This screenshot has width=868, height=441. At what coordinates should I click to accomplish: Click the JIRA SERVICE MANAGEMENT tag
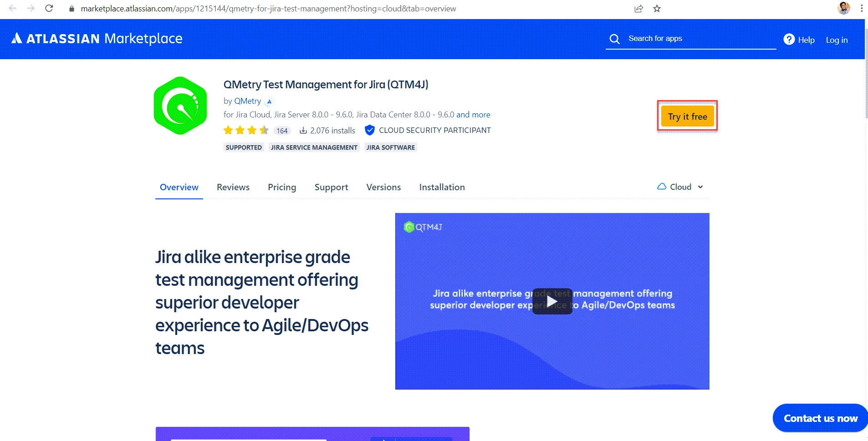coord(314,147)
